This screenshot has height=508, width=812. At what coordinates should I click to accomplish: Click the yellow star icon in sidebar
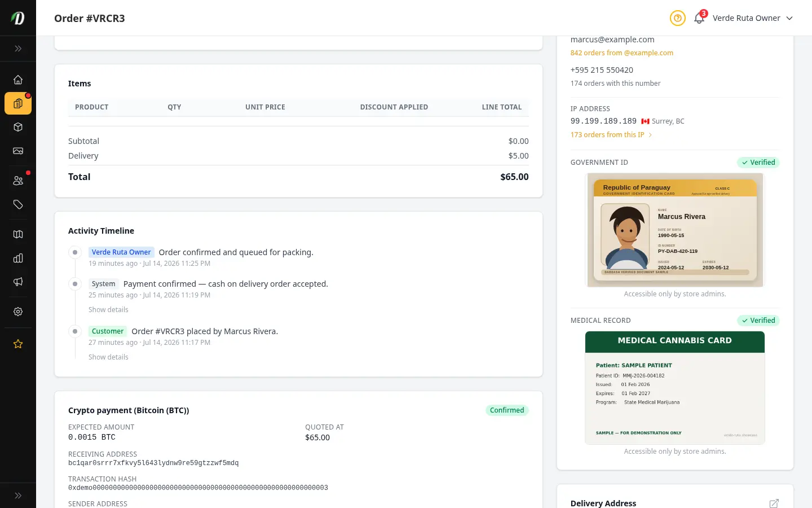click(x=18, y=344)
